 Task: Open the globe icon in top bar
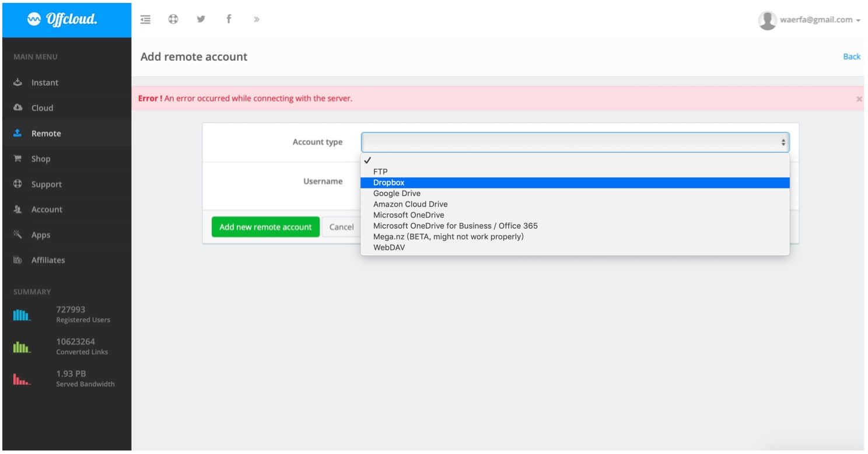tap(173, 19)
